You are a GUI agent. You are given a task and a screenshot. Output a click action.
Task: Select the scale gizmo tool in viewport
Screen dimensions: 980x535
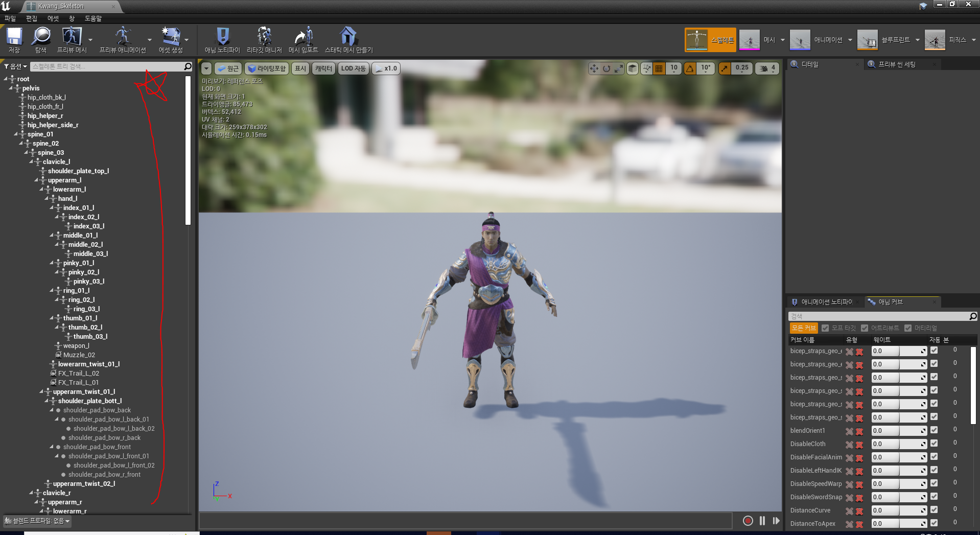(x=619, y=68)
